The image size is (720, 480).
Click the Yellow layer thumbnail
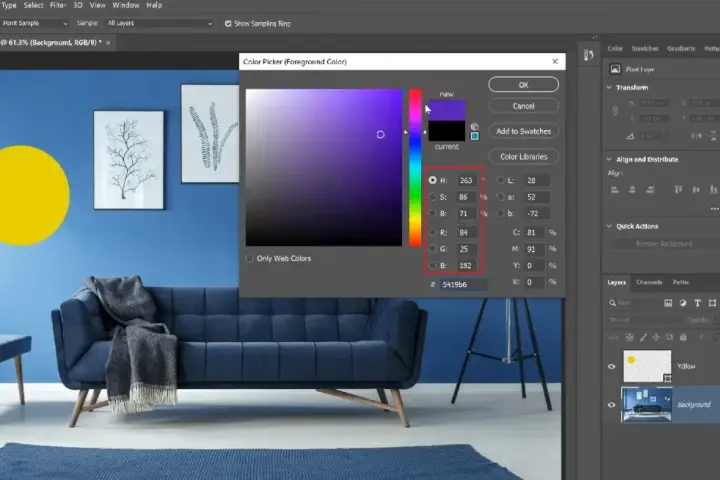point(647,366)
